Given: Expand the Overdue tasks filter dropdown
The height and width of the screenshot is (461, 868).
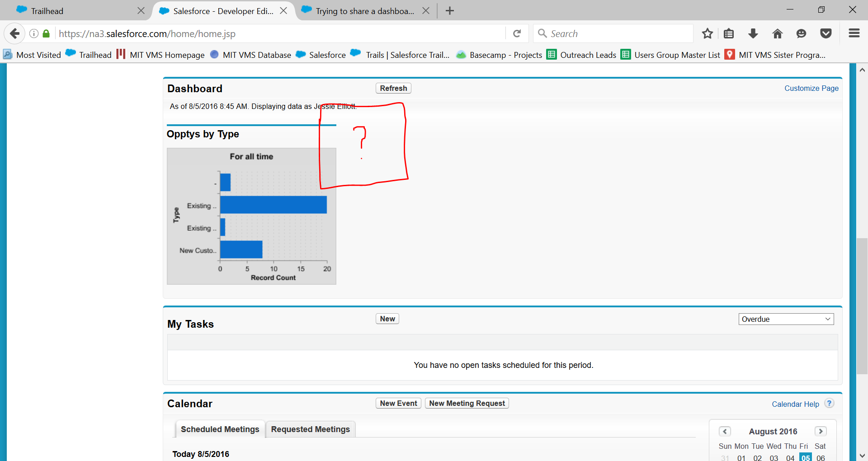Looking at the screenshot, I should [786, 319].
